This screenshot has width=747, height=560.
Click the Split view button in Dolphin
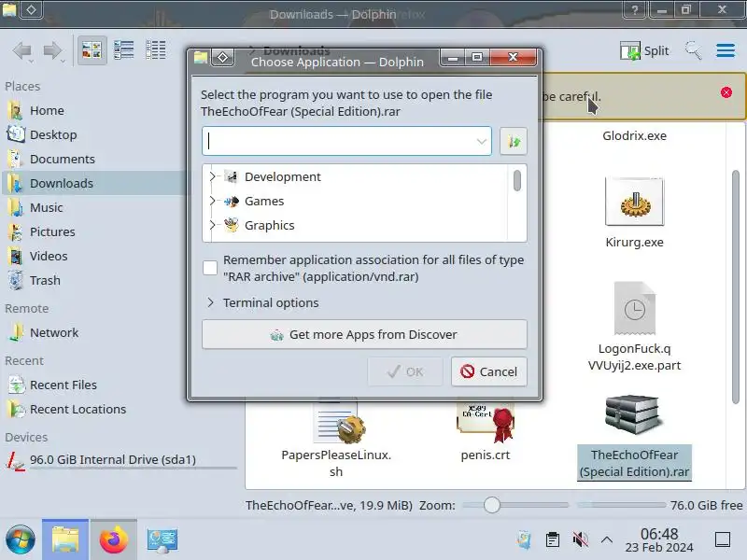pyautogui.click(x=644, y=50)
